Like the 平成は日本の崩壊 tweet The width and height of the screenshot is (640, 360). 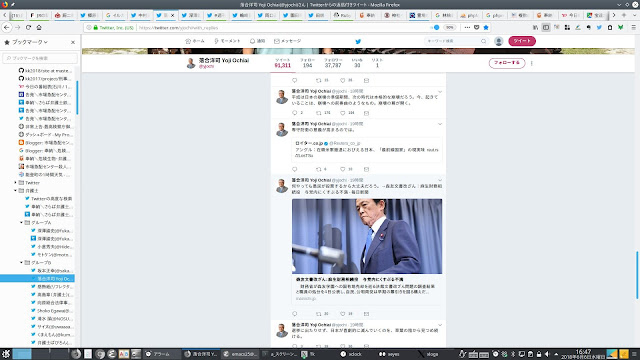(343, 113)
